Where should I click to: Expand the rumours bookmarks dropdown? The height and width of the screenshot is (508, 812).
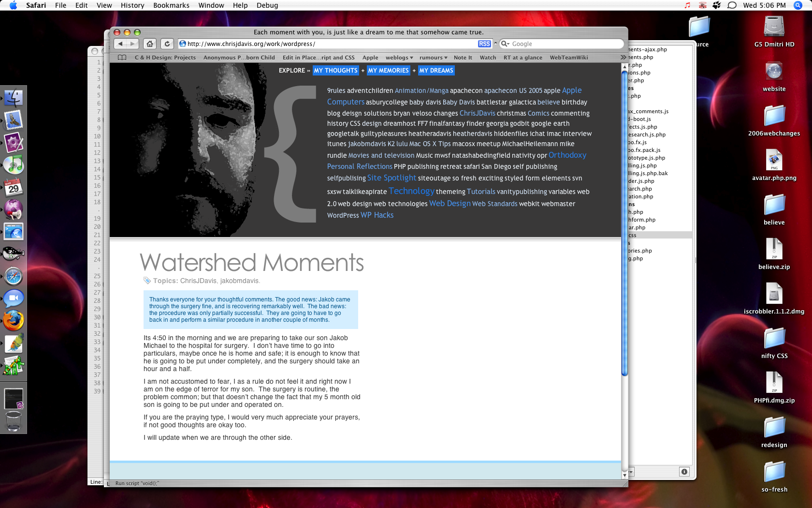tap(434, 58)
